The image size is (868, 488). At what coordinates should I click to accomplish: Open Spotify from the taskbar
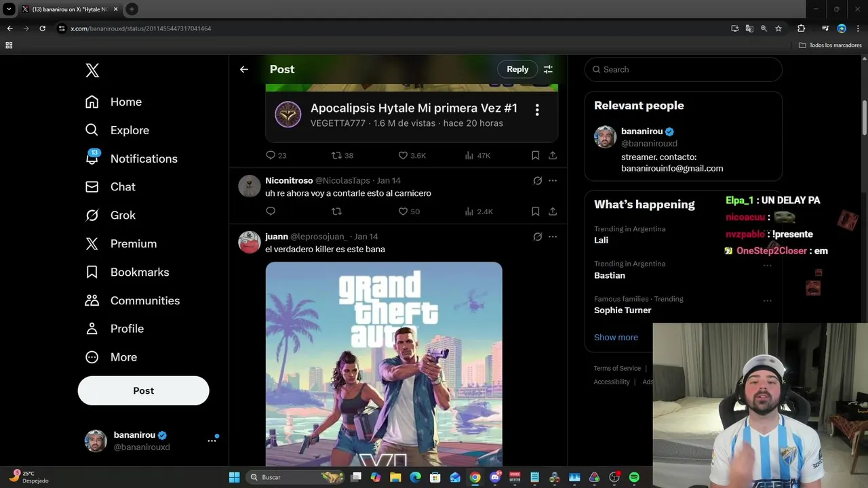(634, 477)
